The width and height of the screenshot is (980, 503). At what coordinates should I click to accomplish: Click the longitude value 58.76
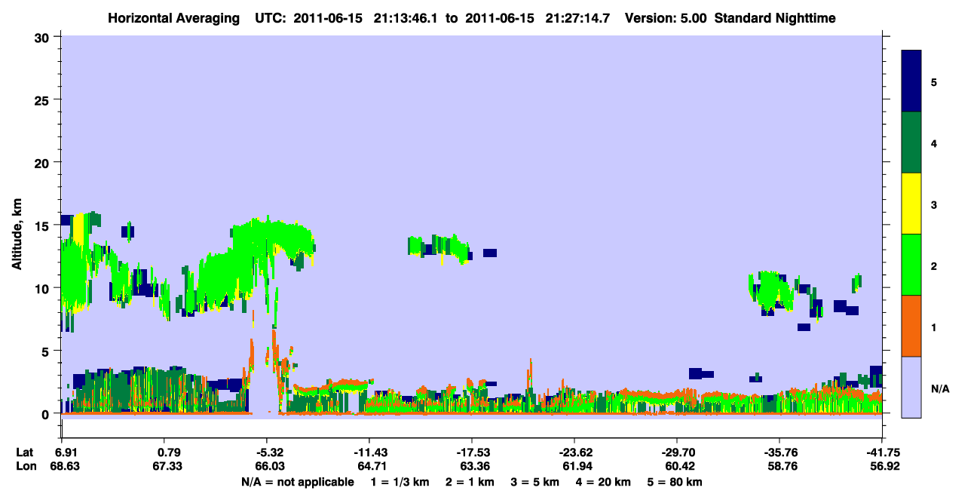pos(782,466)
